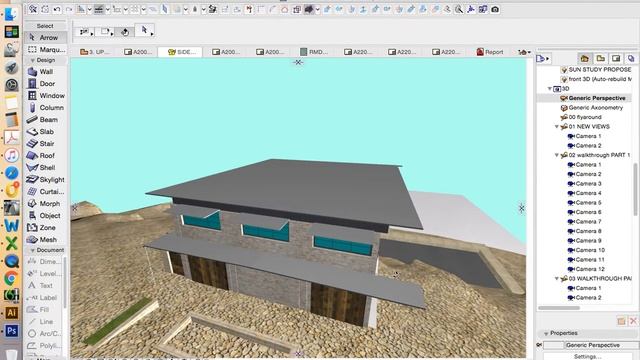The image size is (640, 360).
Task: Open the Report tab
Action: 490,52
